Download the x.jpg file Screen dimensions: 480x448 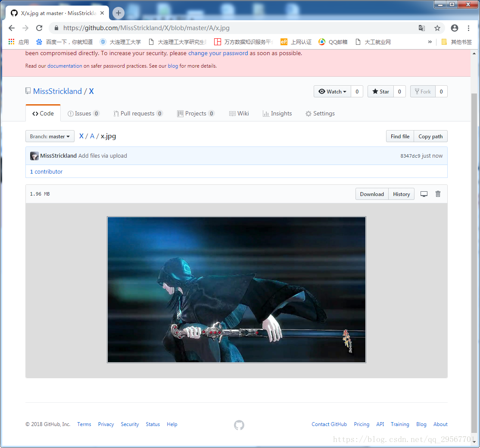coord(372,194)
